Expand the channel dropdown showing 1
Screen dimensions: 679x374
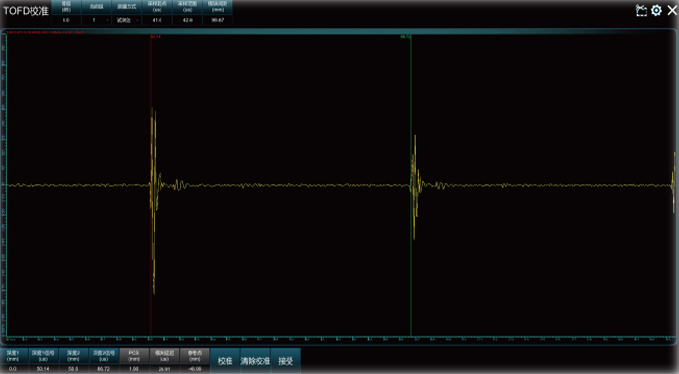96,20
